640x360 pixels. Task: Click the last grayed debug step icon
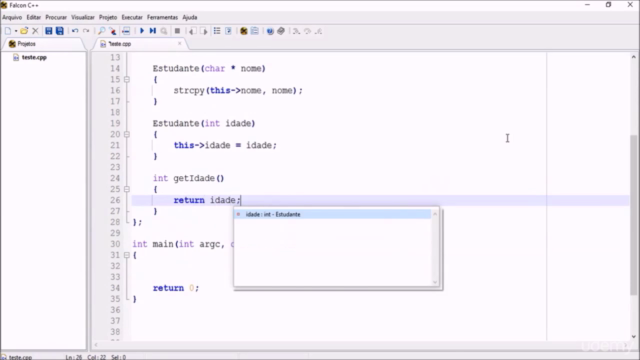pos(319,31)
